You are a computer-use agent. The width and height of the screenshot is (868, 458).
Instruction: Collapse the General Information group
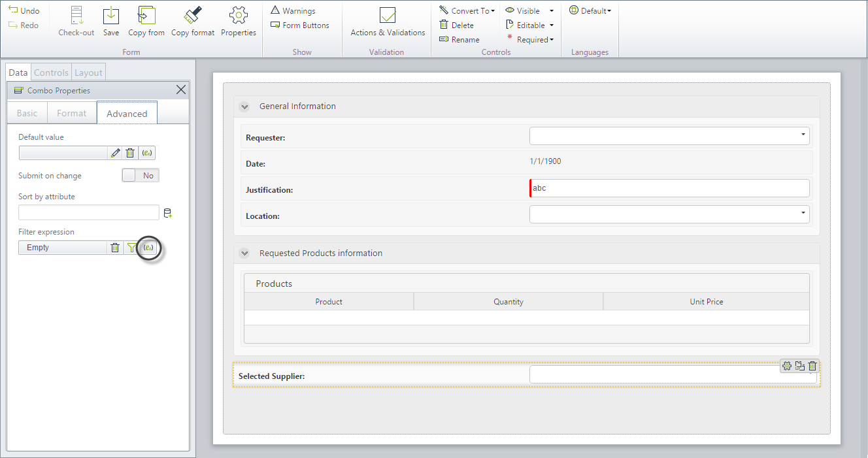(x=244, y=106)
